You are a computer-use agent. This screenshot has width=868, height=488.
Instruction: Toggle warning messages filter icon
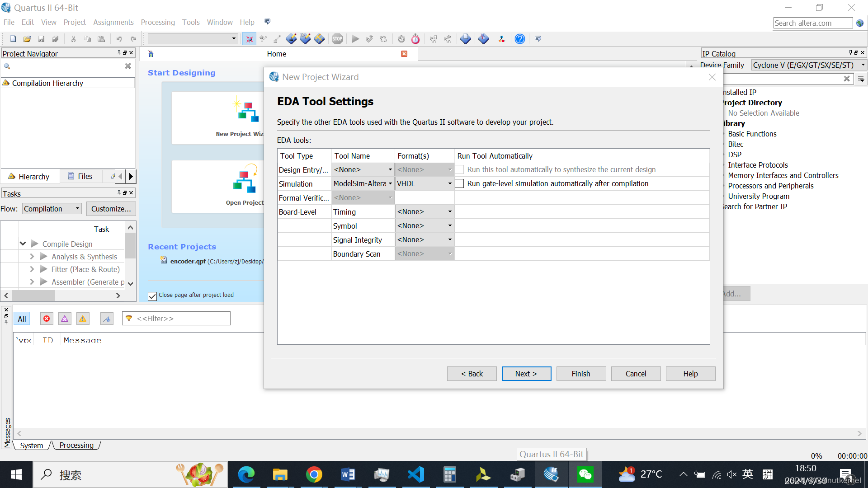tap(83, 319)
